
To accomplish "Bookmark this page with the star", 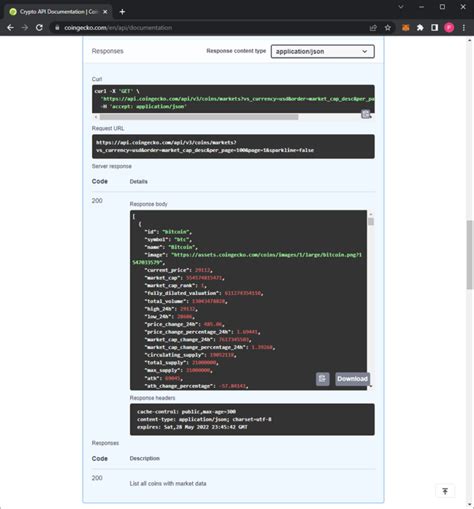I will [x=388, y=28].
